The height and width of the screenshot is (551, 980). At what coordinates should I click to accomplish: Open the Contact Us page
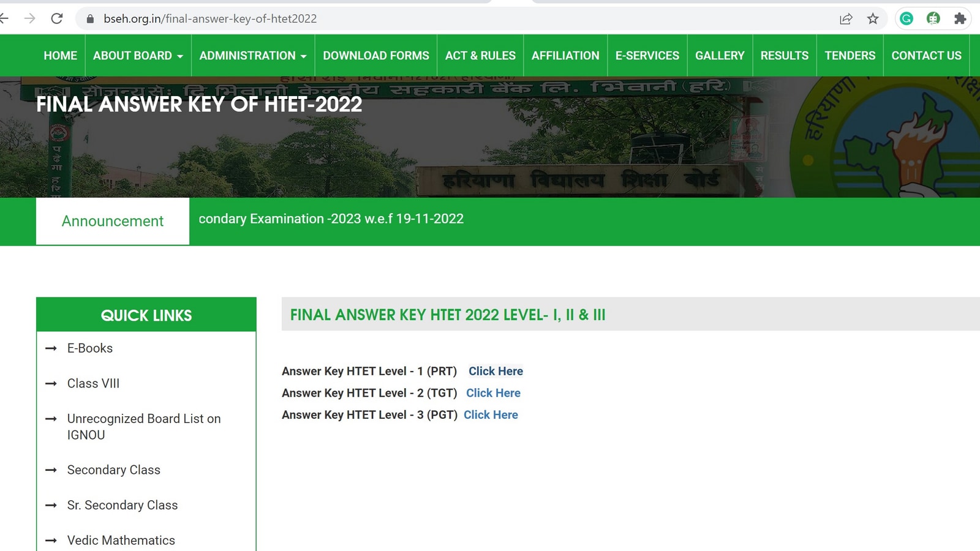click(926, 56)
